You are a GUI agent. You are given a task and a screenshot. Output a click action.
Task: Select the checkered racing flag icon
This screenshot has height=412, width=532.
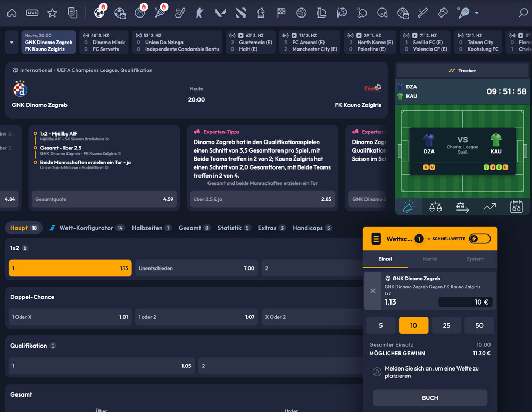point(281,13)
